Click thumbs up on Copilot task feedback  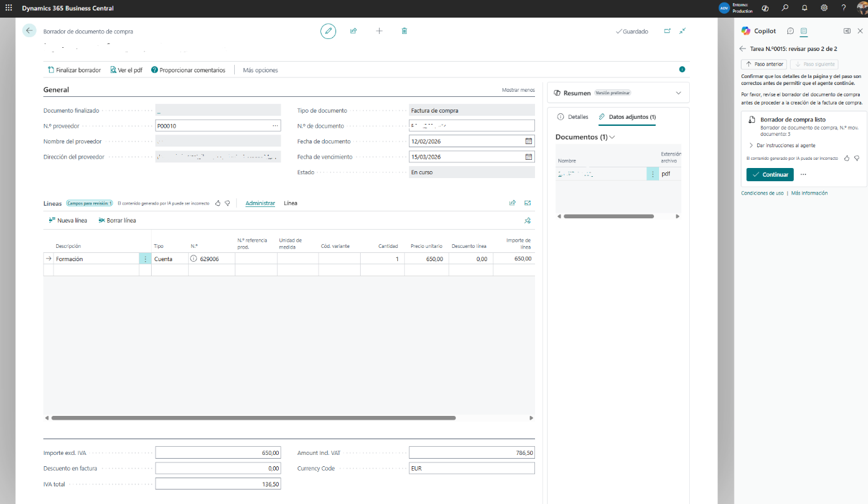(x=847, y=159)
